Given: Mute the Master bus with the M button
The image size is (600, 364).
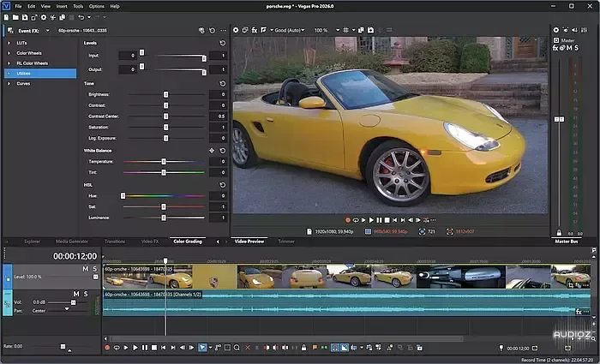Looking at the screenshot, I should 569,48.
